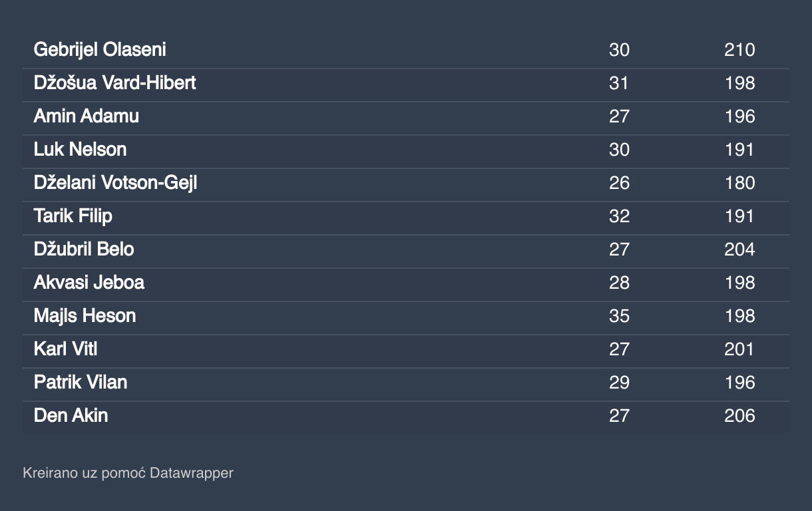Click value 210 in Olaseni's row

coord(739,50)
